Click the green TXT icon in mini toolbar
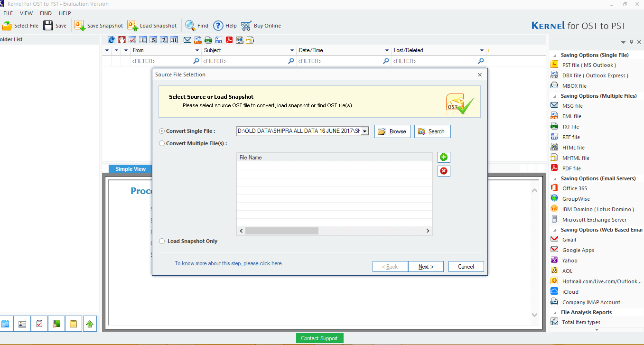The height and width of the screenshot is (345, 644). [x=208, y=40]
